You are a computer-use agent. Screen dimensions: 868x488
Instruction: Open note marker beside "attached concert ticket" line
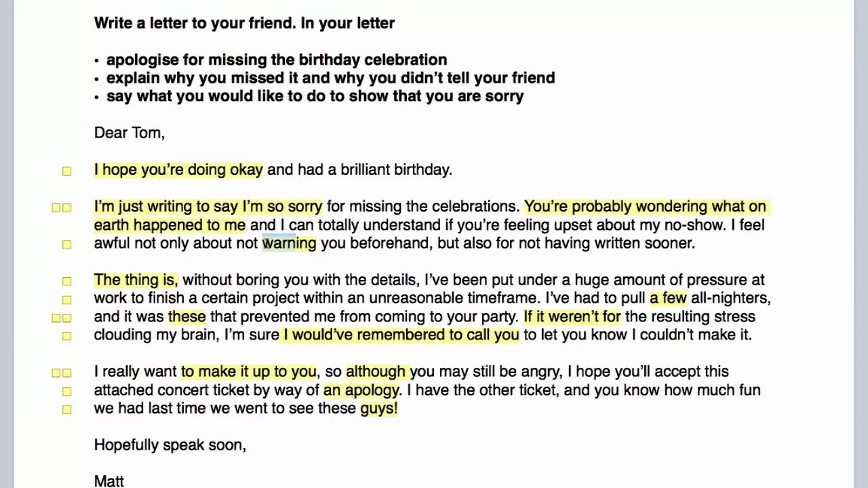click(x=66, y=391)
